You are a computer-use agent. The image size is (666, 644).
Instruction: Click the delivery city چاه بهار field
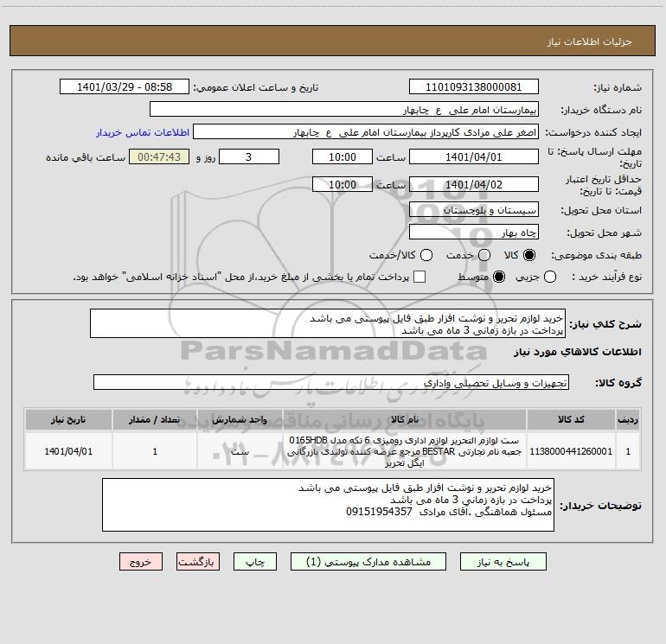click(474, 233)
